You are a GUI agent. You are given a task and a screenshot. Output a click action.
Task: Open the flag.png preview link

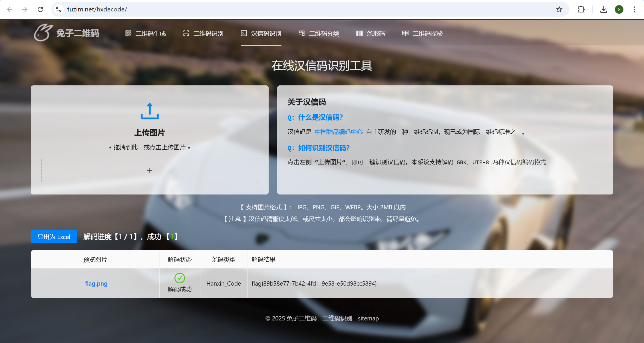coord(96,283)
